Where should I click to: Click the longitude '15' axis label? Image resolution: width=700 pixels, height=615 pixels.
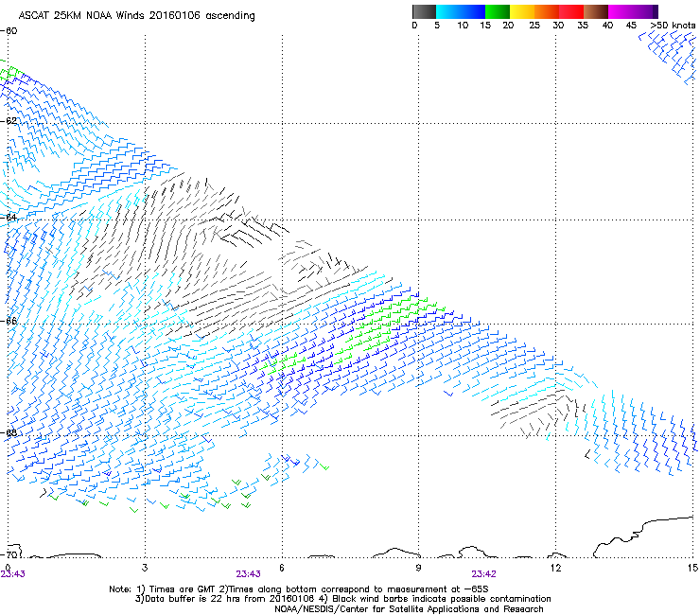tap(692, 568)
